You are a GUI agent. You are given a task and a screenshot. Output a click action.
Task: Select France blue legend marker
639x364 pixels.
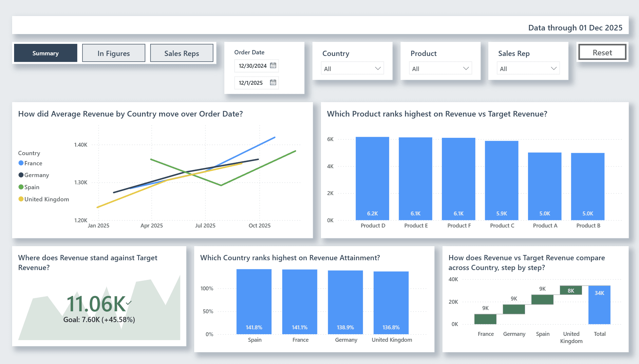point(21,163)
